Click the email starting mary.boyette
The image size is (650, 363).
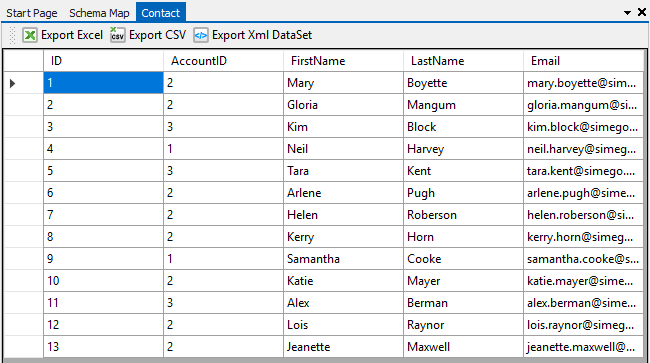583,83
